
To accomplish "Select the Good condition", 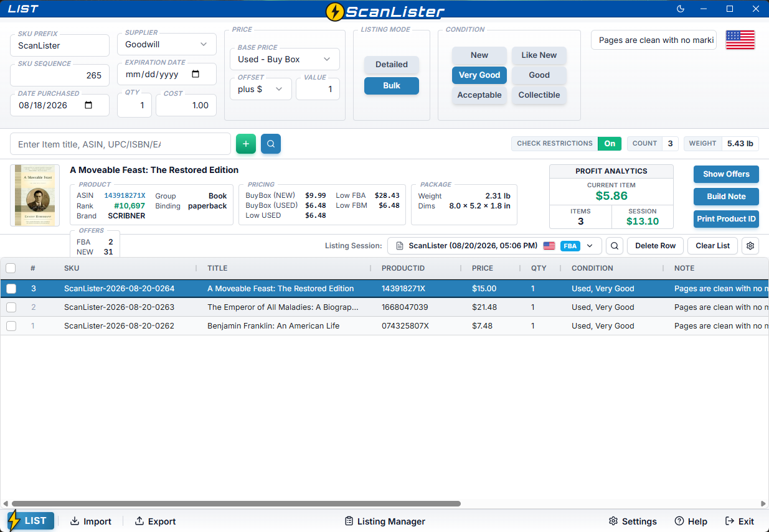I will click(539, 75).
